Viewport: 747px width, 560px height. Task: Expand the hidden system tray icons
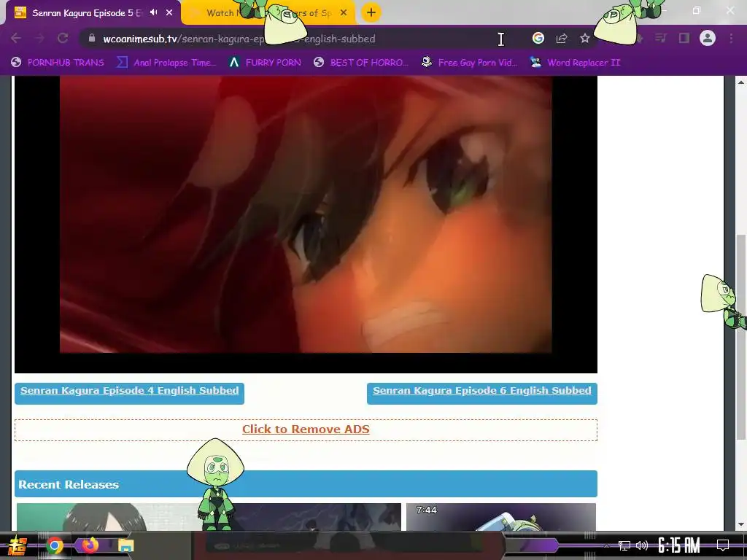605,545
